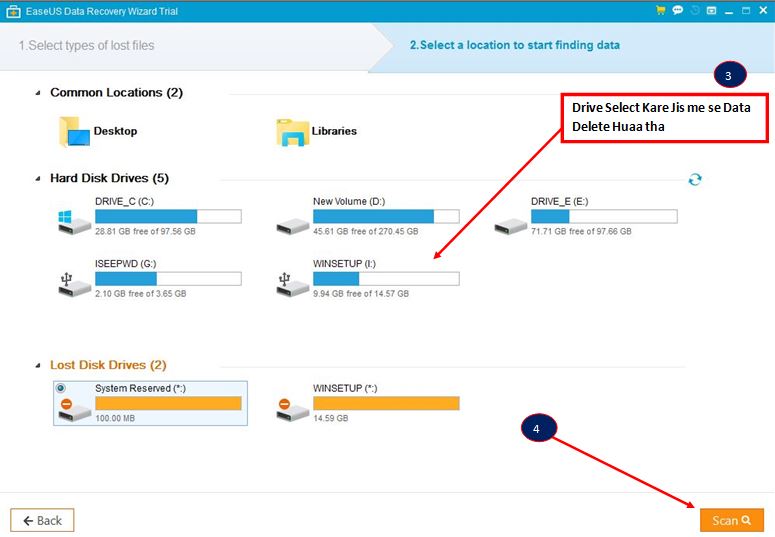Viewport: 775px width, 537px height.
Task: Click '9.94 GB free of 14.57 GB' text
Action: pyautogui.click(x=361, y=293)
